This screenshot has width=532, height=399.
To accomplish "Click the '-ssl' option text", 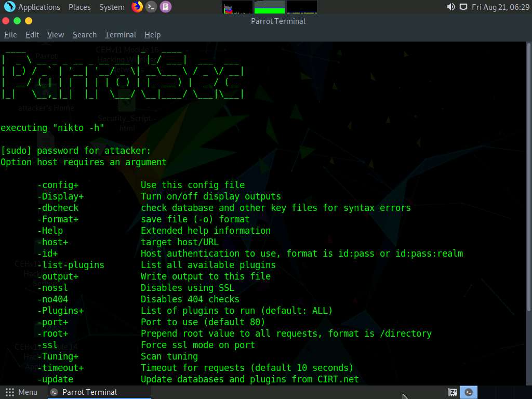I will (x=47, y=345).
